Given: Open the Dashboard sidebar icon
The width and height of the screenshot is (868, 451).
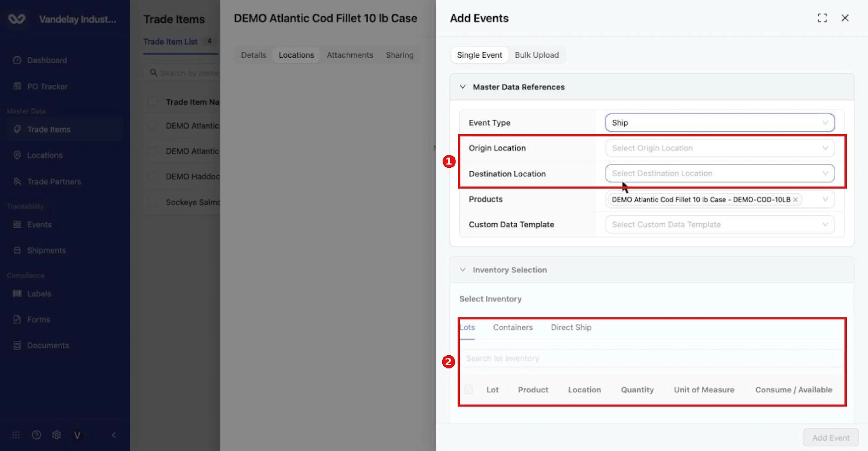Looking at the screenshot, I should [x=17, y=60].
